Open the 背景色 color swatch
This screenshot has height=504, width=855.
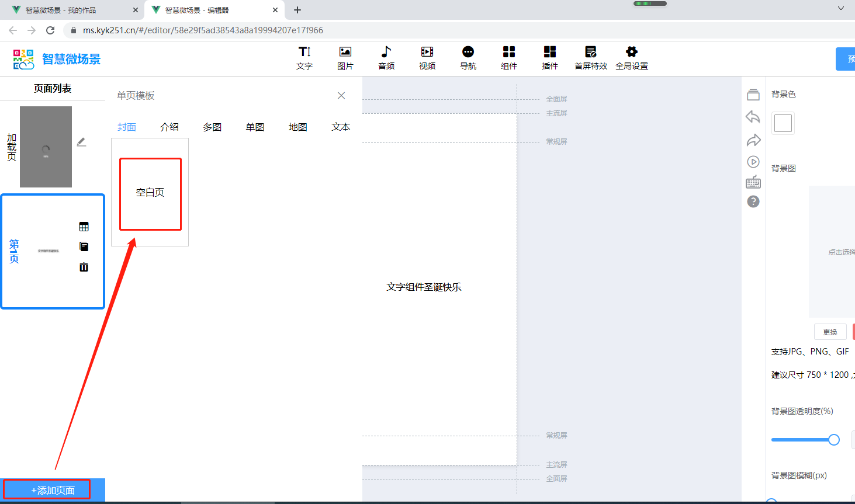(x=783, y=123)
